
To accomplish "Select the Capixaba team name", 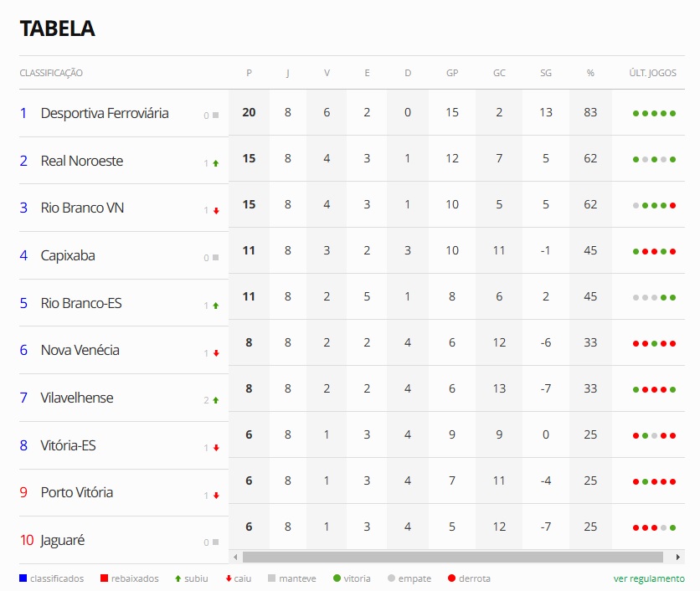I will [68, 256].
